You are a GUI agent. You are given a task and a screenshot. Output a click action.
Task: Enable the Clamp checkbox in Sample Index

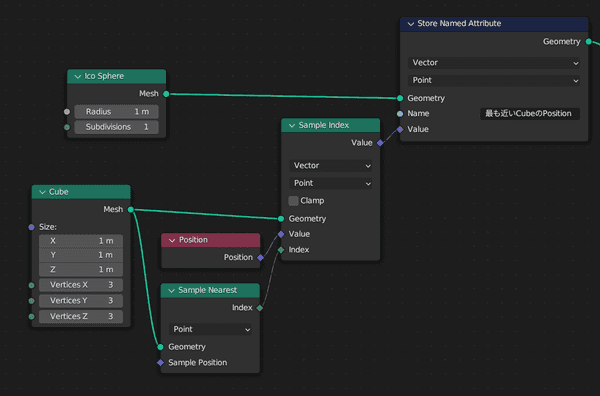click(293, 201)
